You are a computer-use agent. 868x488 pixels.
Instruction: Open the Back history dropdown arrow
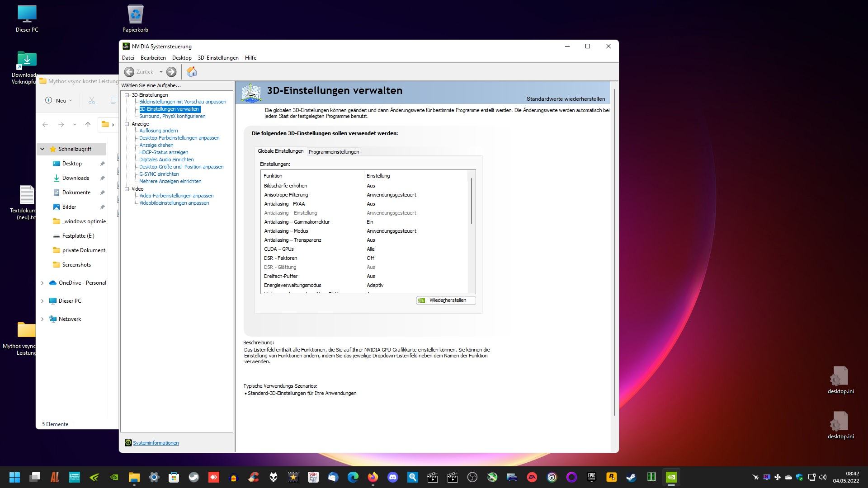point(161,72)
